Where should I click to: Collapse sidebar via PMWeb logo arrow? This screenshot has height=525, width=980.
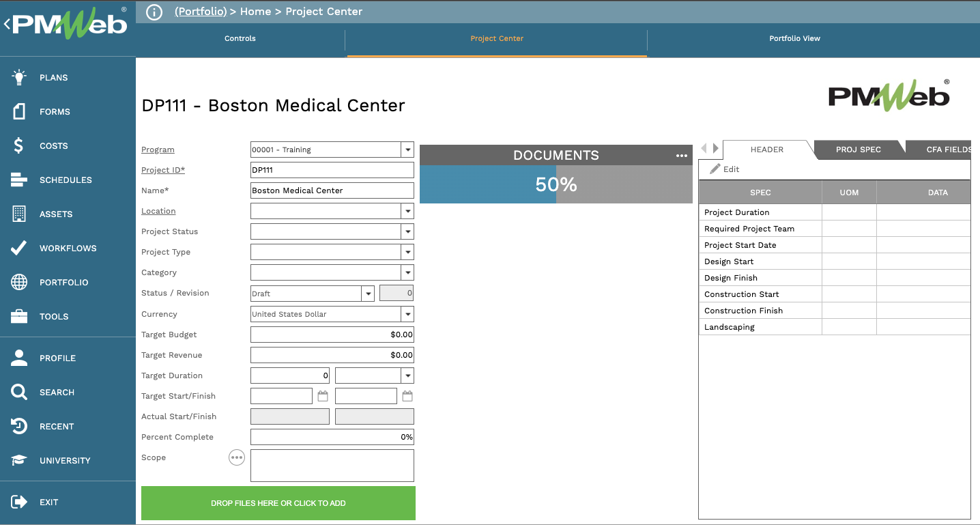point(7,25)
